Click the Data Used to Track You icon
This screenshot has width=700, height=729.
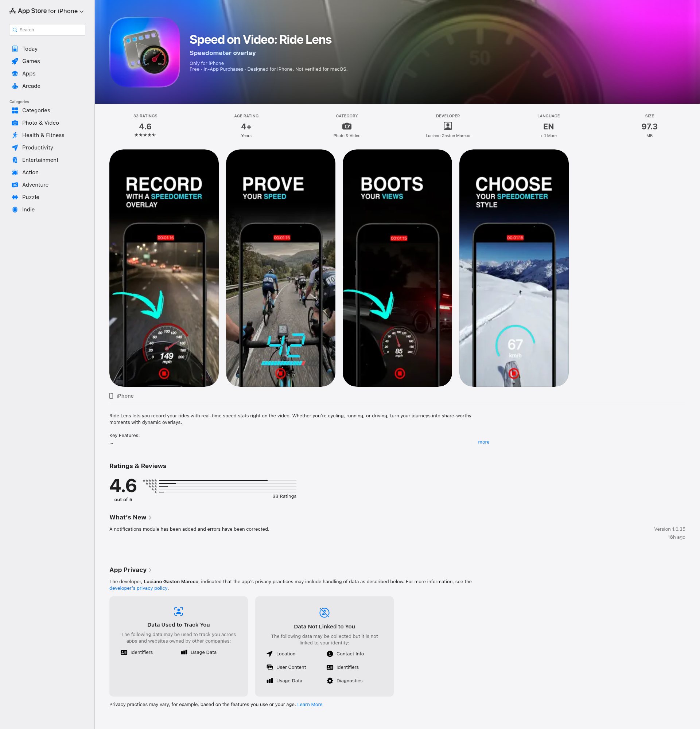(179, 611)
